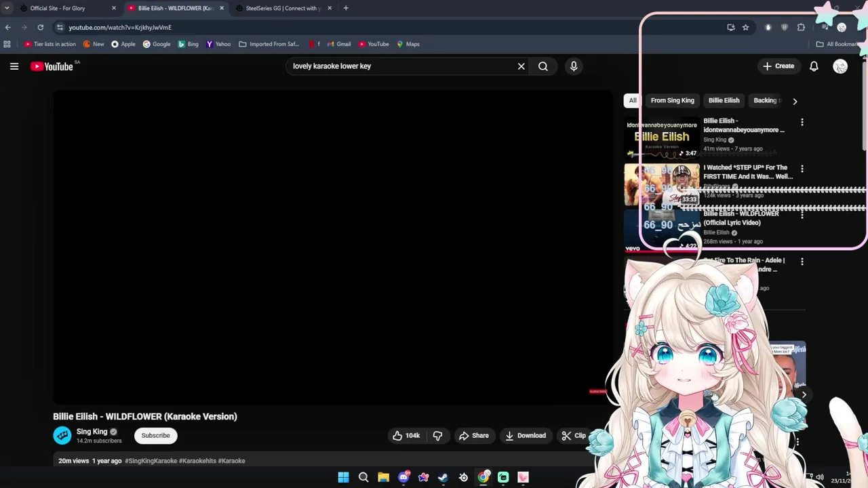Open the Sing King channel avatar

click(x=62, y=436)
